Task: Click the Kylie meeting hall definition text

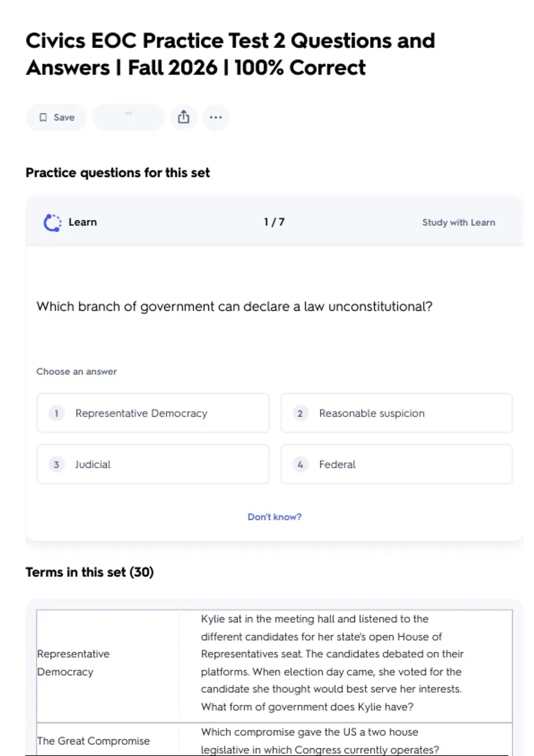Action: (x=332, y=663)
